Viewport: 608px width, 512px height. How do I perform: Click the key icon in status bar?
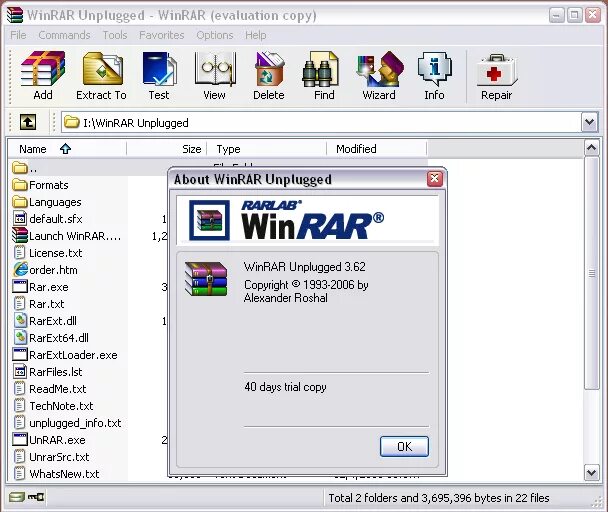click(x=36, y=496)
